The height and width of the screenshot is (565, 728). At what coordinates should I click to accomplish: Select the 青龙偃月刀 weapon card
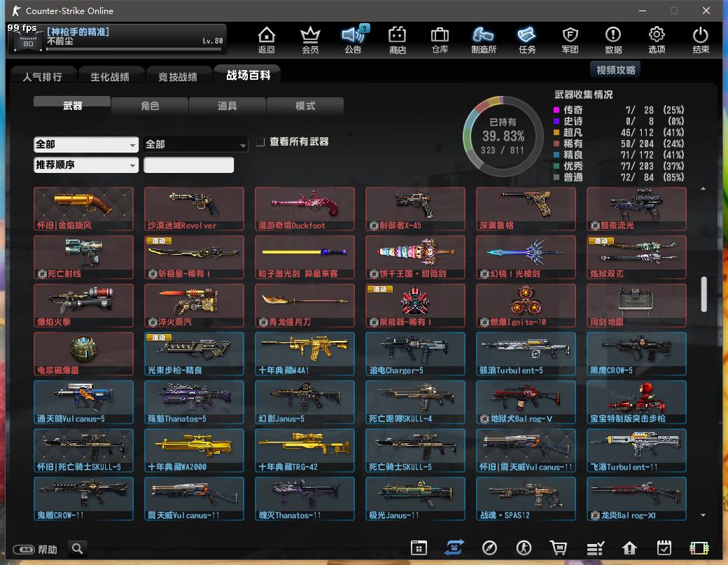point(304,305)
